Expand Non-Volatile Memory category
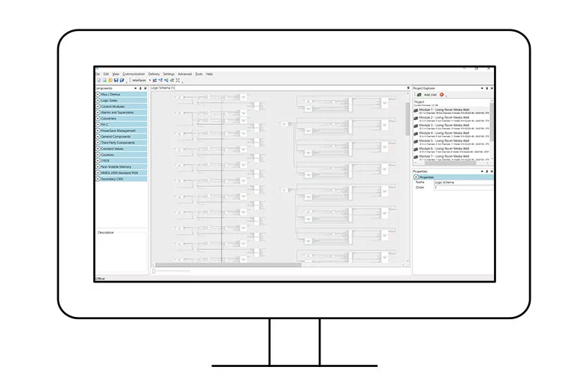 98,166
